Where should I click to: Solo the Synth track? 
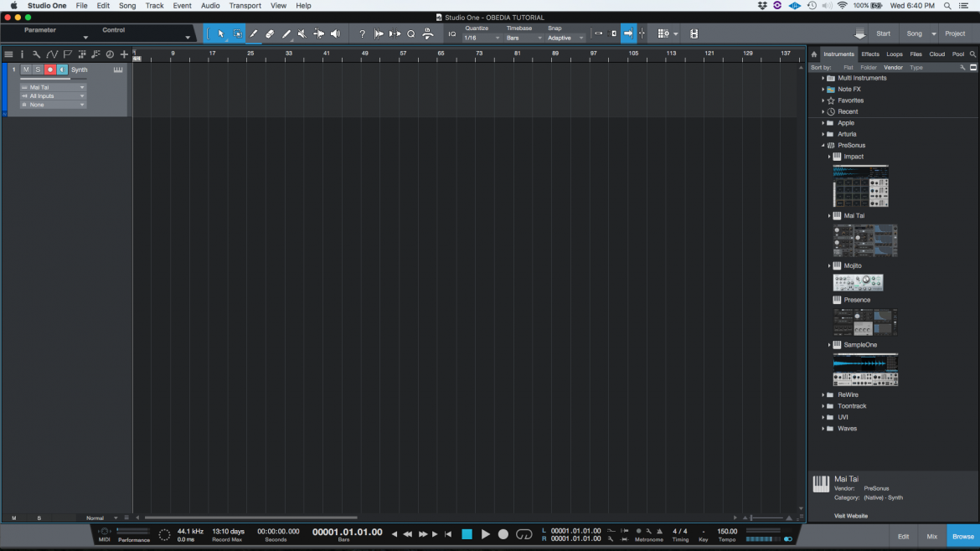(38, 70)
